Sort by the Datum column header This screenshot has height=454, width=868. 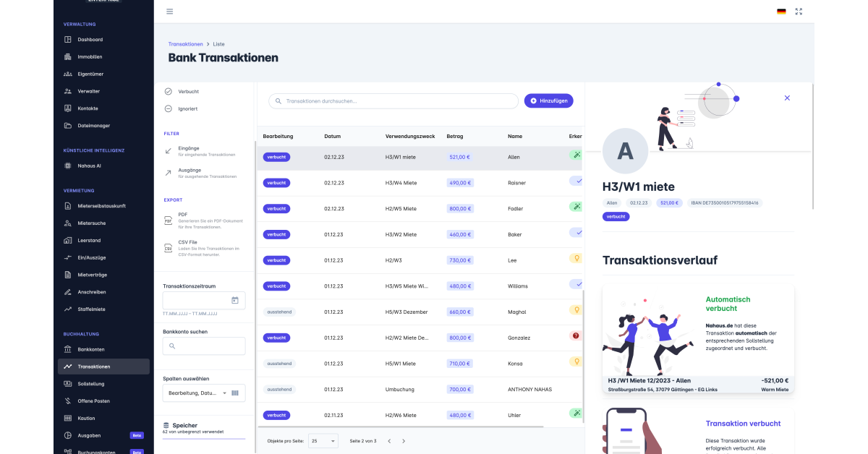pyautogui.click(x=333, y=137)
